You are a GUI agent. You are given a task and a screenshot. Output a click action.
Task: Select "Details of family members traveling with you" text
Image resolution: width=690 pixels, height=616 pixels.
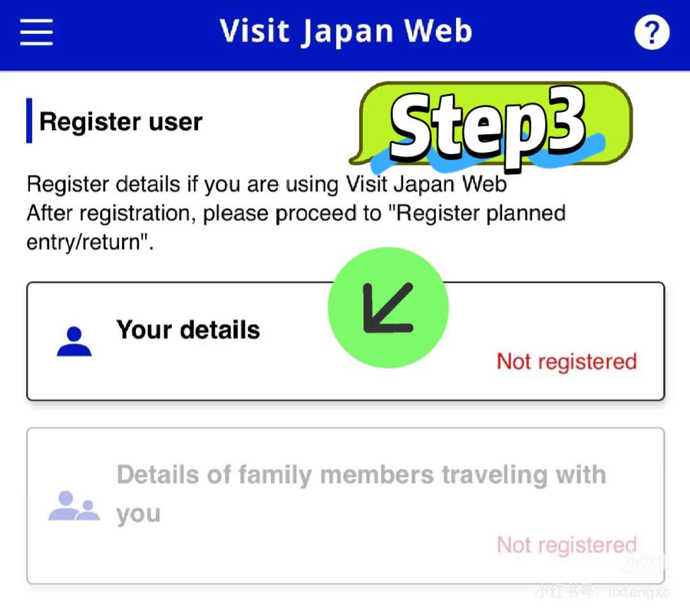click(x=361, y=494)
